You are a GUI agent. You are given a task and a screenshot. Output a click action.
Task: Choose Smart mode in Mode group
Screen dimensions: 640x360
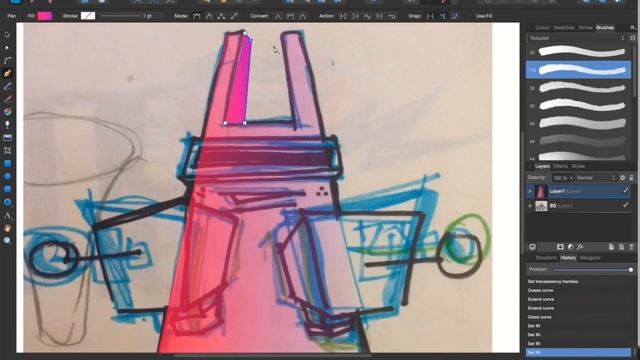209,16
